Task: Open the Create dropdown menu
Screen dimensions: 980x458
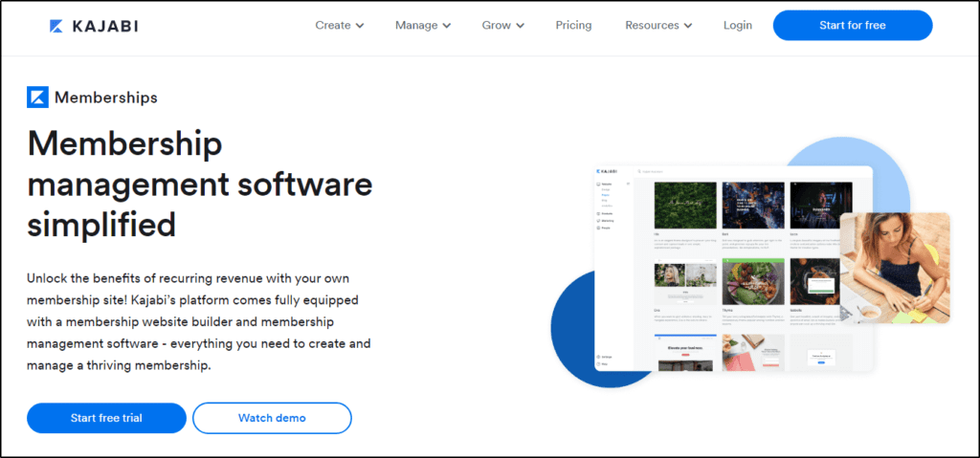Action: point(340,26)
